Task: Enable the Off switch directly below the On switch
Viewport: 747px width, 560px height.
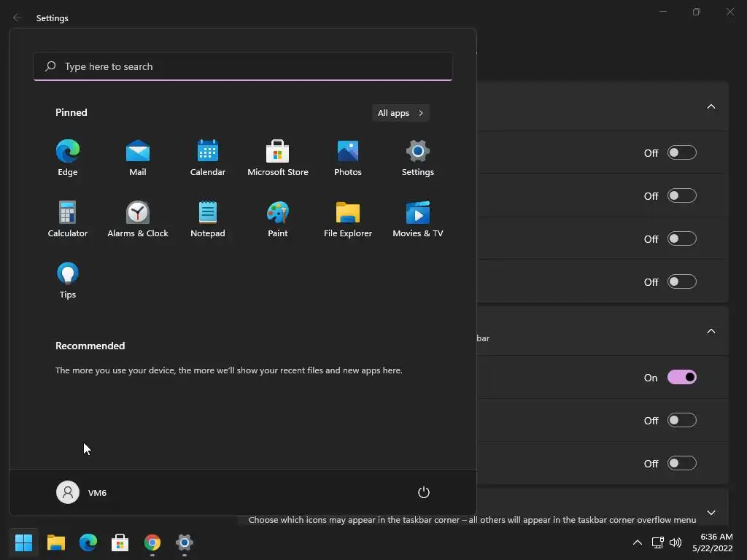Action: coord(682,420)
